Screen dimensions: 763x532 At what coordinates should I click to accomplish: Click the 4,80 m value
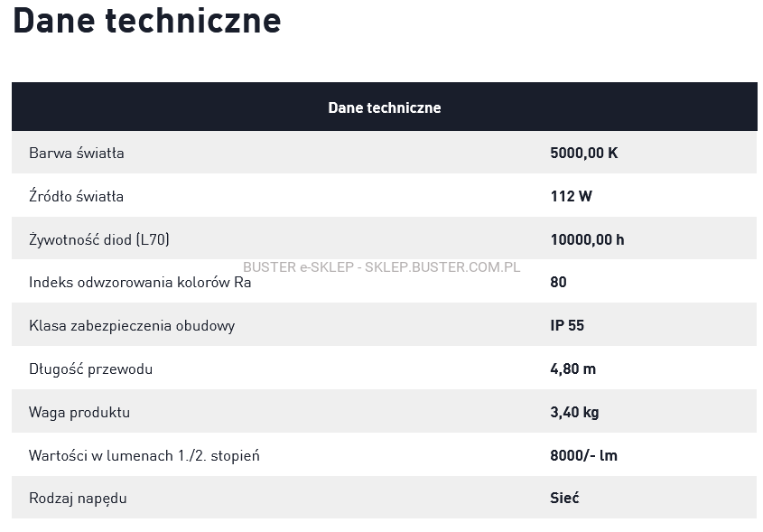point(572,369)
